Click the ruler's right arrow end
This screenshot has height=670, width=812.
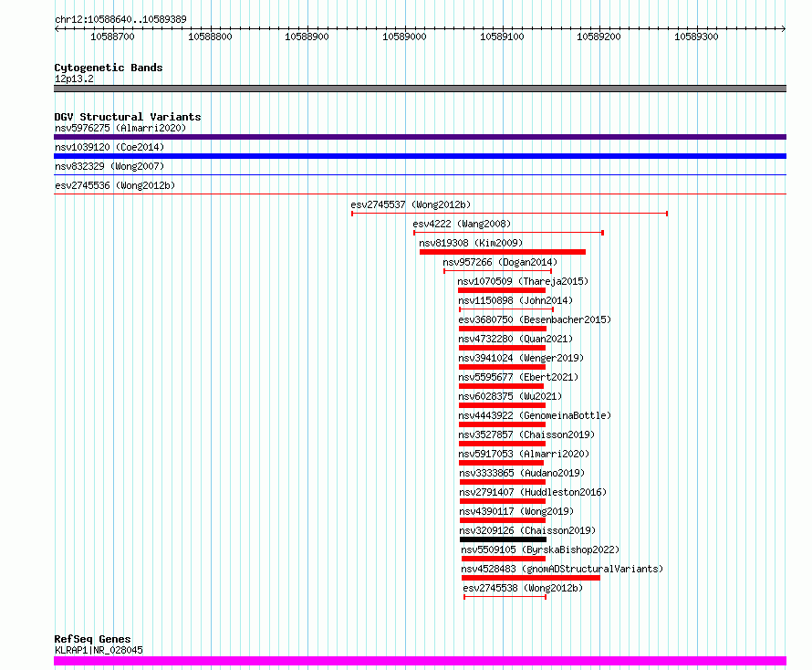[x=784, y=28]
